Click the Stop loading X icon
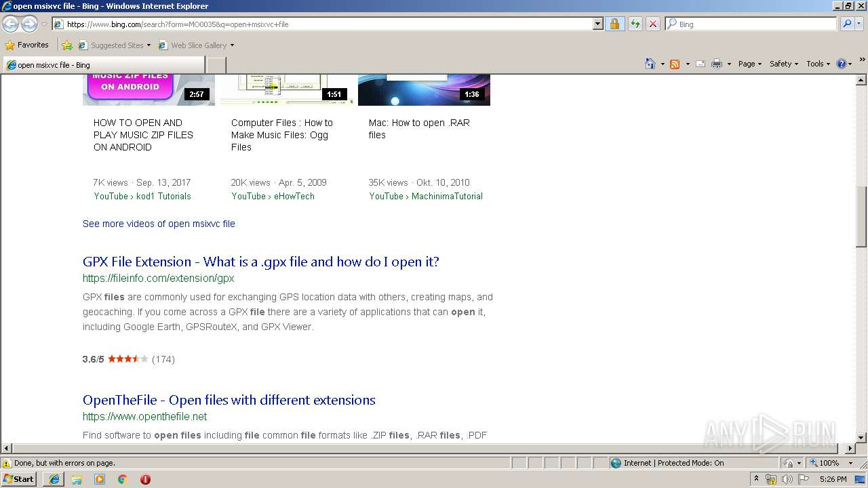Screen dimensions: 868x488 tap(652, 24)
